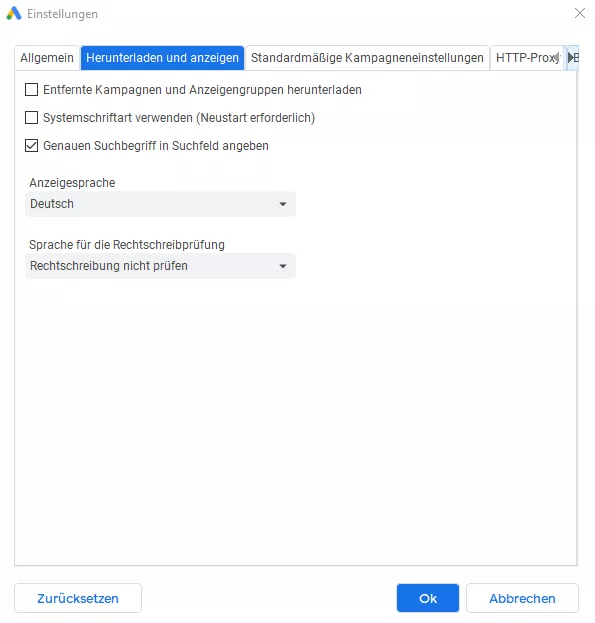Click the right tab-scroll arrow
The width and height of the screenshot is (595, 623).
coord(571,58)
